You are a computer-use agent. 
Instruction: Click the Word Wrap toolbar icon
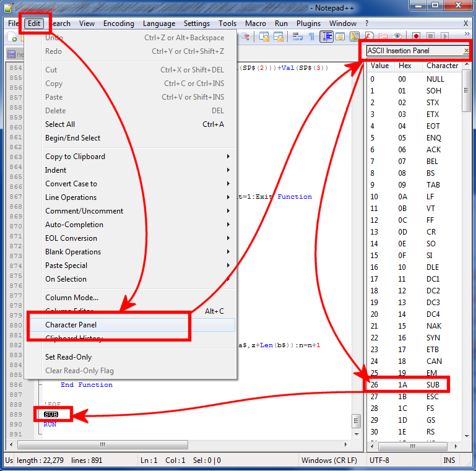click(x=298, y=37)
